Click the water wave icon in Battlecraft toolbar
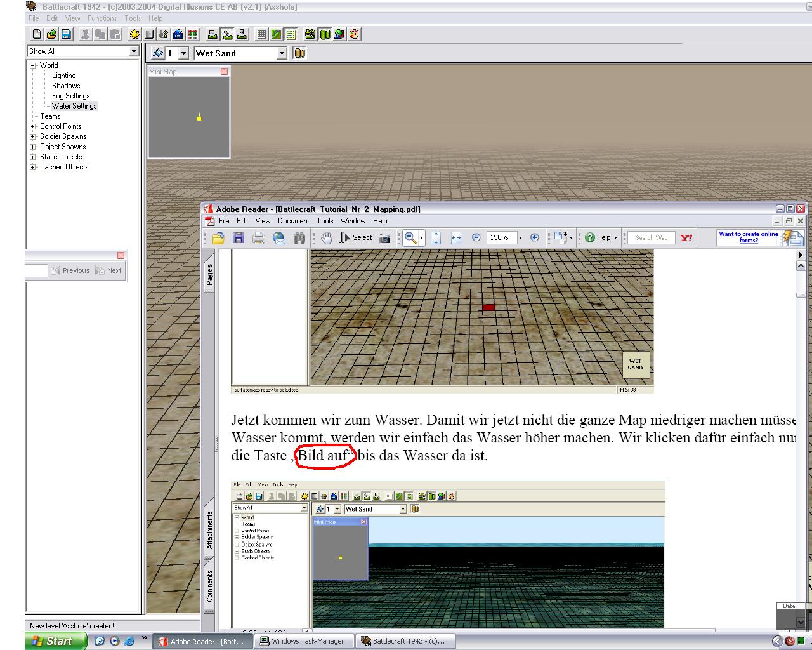 point(178,34)
